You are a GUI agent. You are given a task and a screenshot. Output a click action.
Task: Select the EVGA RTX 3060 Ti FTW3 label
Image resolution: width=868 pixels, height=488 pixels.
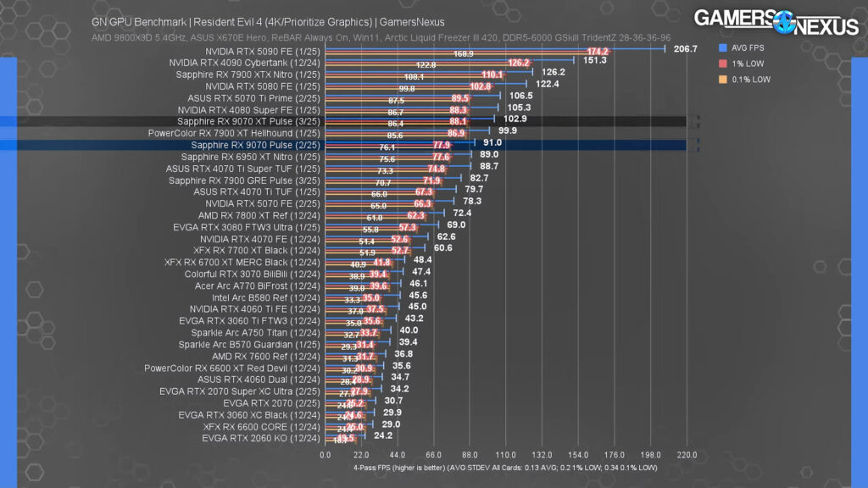pyautogui.click(x=250, y=321)
